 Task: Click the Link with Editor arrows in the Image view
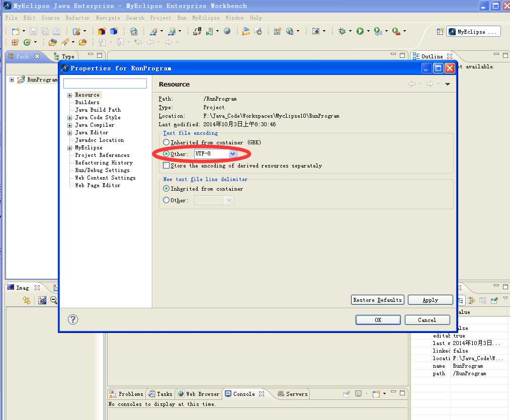(26, 300)
